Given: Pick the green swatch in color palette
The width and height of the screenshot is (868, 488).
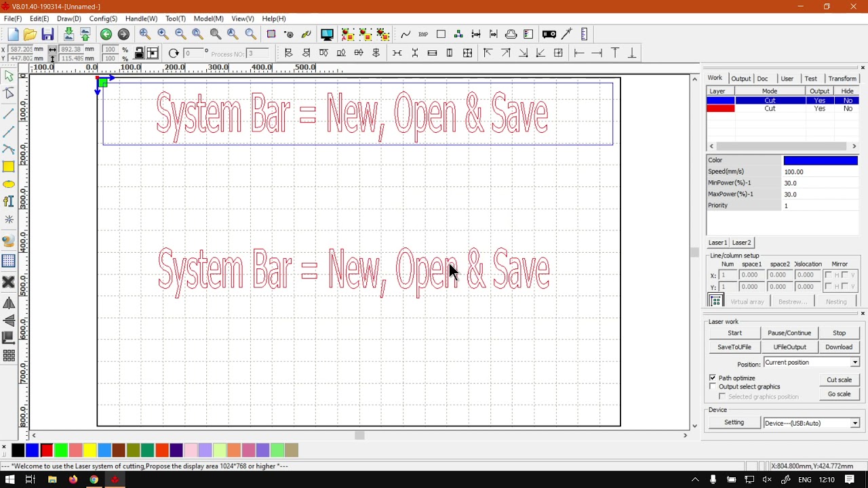Looking at the screenshot, I should pyautogui.click(x=61, y=450).
